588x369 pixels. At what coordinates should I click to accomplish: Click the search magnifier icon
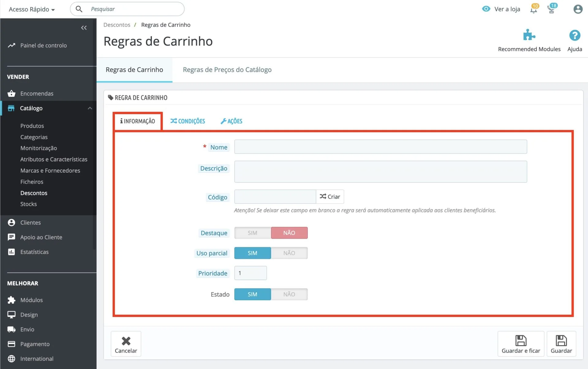tap(79, 9)
